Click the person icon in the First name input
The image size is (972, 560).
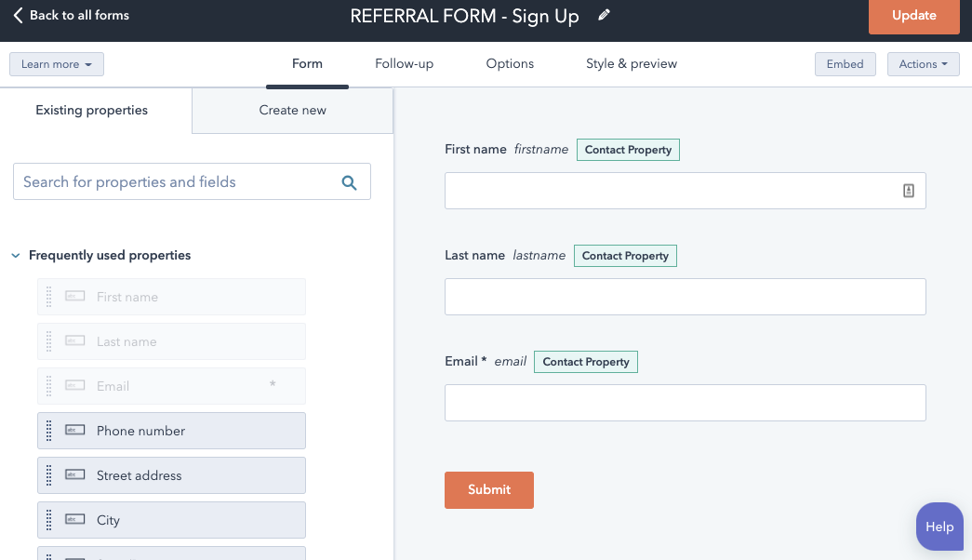[909, 190]
